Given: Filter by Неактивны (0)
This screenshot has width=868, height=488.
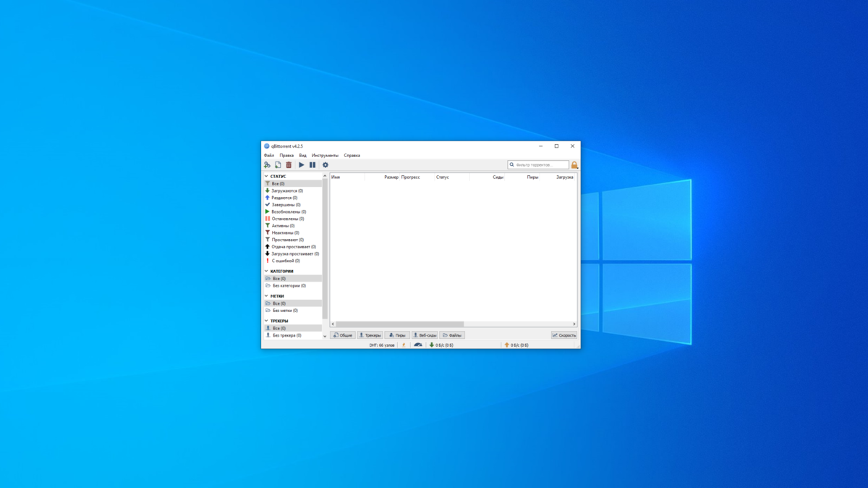Looking at the screenshot, I should (292, 233).
